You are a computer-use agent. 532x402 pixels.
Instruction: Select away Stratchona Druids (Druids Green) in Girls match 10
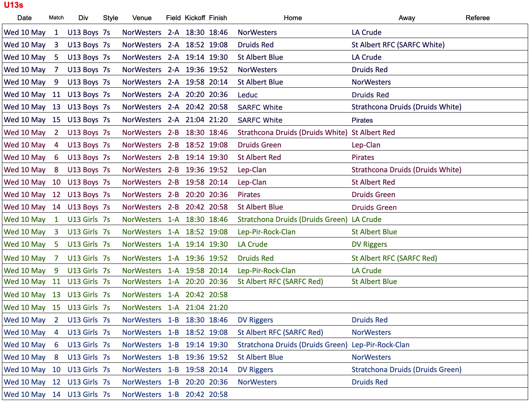(x=406, y=370)
